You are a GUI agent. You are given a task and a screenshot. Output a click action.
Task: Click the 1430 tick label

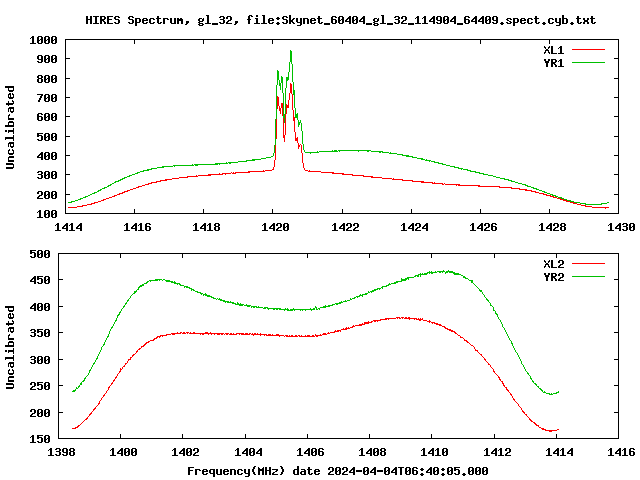[x=621, y=227]
